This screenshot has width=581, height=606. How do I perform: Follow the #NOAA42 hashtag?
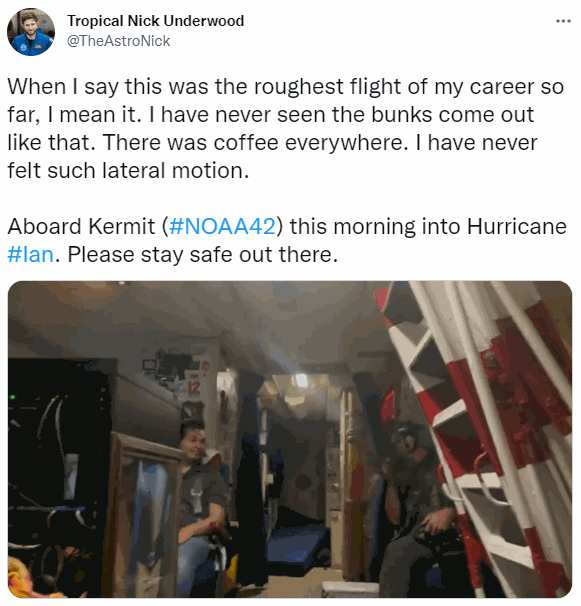point(223,226)
